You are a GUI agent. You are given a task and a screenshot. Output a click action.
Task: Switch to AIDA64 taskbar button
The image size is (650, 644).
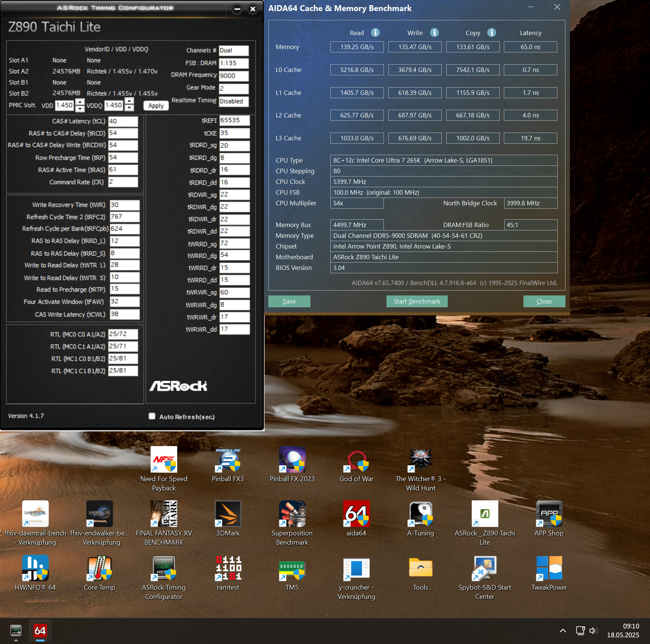click(40, 631)
